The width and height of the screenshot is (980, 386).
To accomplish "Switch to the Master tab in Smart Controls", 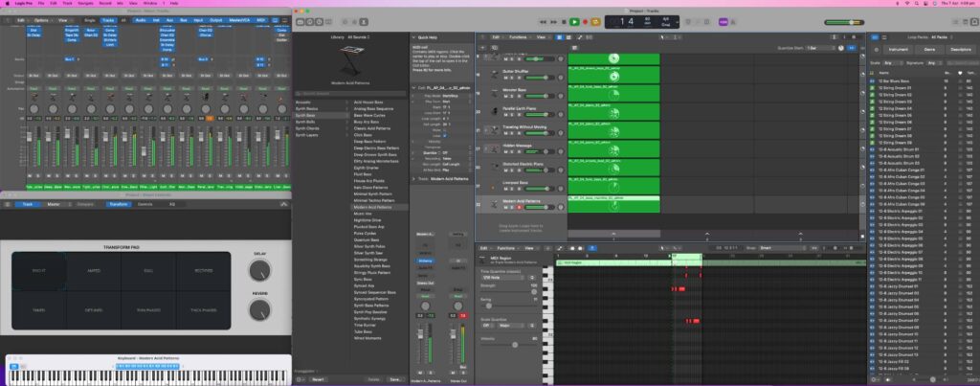I will 55,205.
